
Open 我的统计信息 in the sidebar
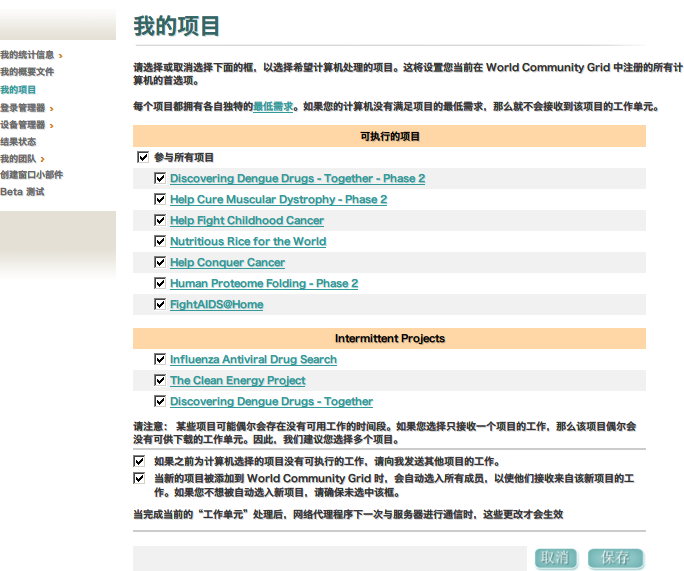(x=27, y=55)
